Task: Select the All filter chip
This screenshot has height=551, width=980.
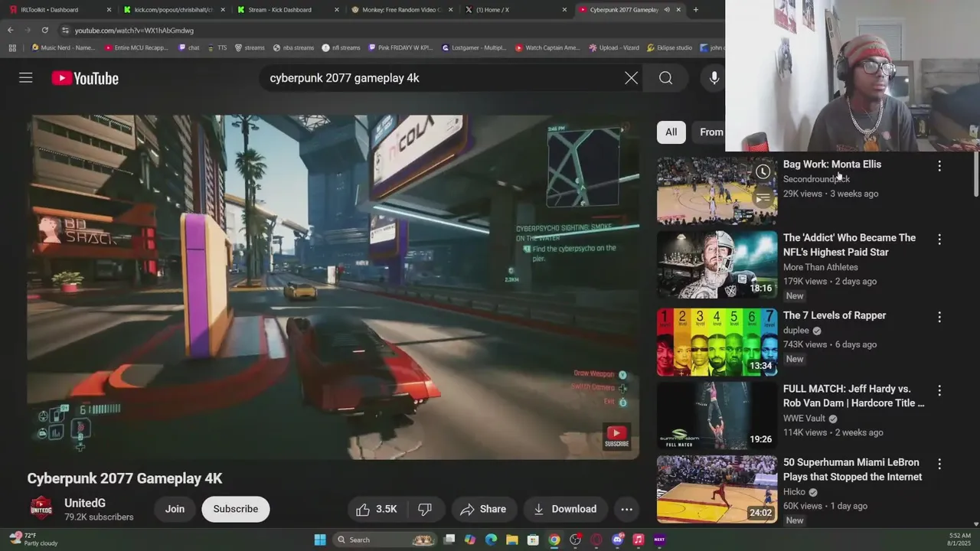Action: pyautogui.click(x=671, y=132)
